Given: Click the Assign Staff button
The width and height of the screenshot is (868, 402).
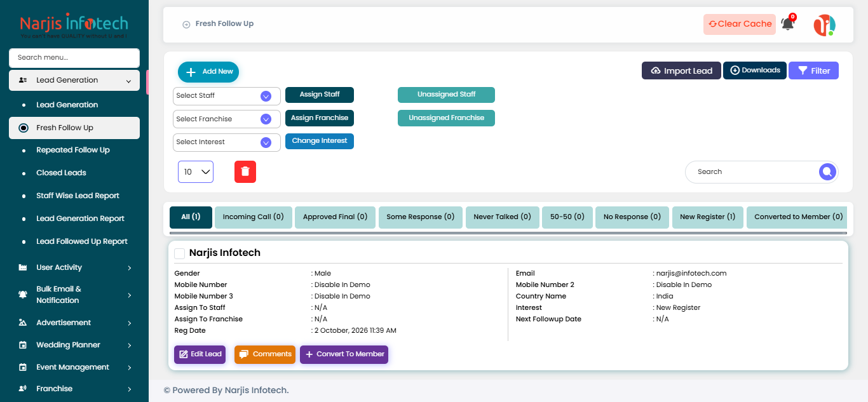Looking at the screenshot, I should point(320,95).
